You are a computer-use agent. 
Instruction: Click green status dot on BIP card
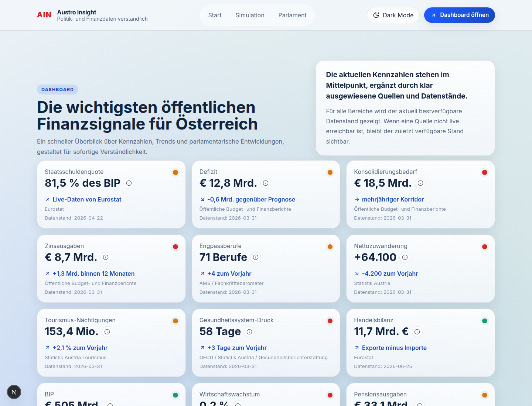[175, 395]
